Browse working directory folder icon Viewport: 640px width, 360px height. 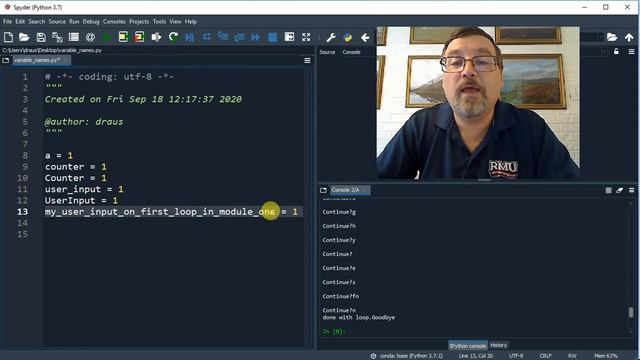click(612, 37)
